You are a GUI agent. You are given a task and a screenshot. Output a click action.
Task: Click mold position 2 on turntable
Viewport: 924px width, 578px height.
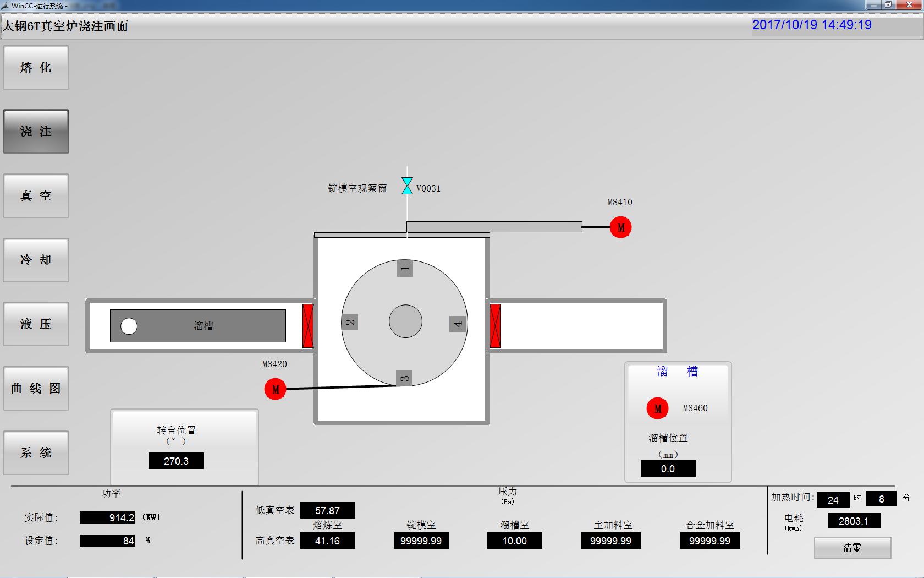pos(350,322)
